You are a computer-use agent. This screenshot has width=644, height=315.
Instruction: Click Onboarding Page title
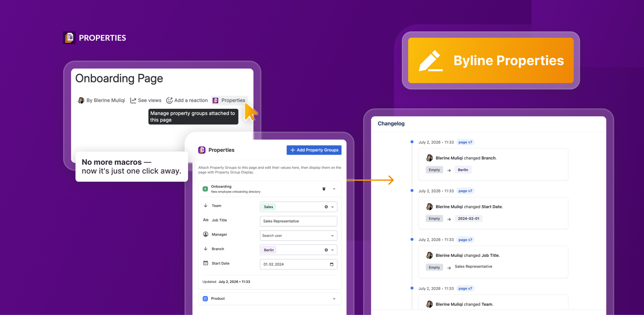119,78
